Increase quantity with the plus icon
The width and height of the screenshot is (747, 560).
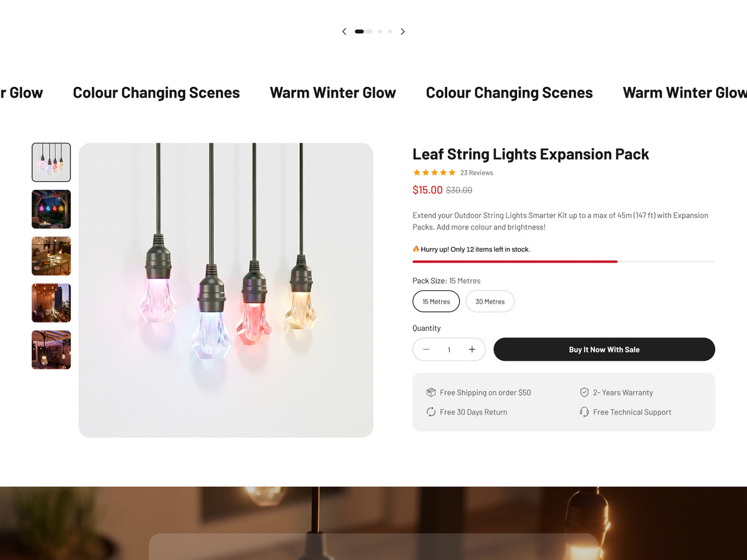coord(472,349)
